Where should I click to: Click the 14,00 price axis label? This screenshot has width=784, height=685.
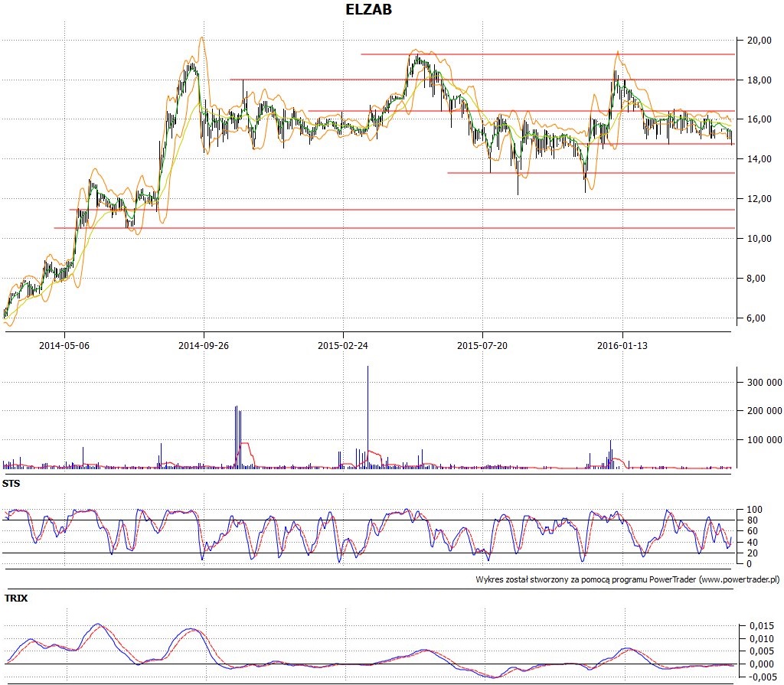tap(759, 159)
